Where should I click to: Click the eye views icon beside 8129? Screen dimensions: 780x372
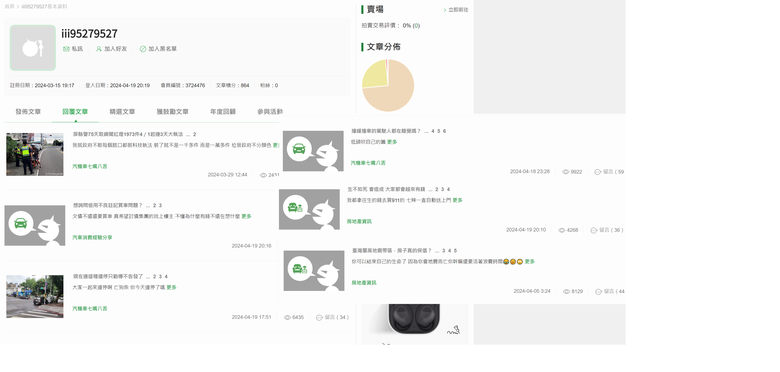point(567,291)
